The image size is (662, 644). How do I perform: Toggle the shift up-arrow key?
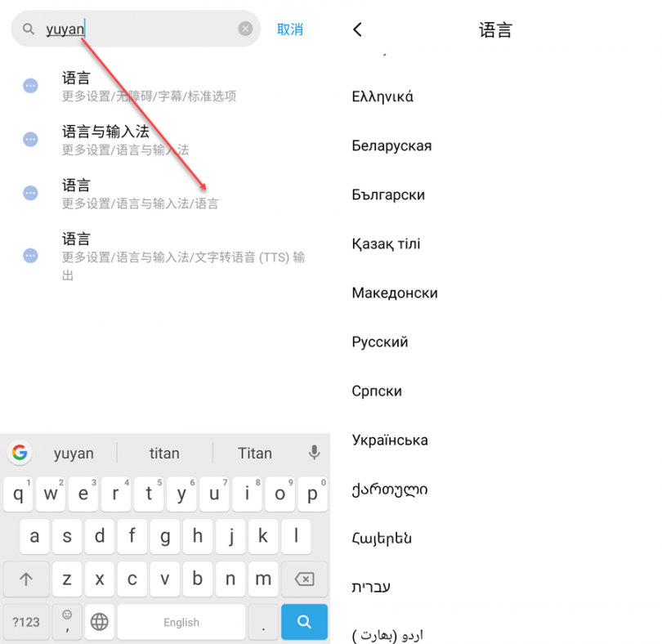tap(26, 579)
